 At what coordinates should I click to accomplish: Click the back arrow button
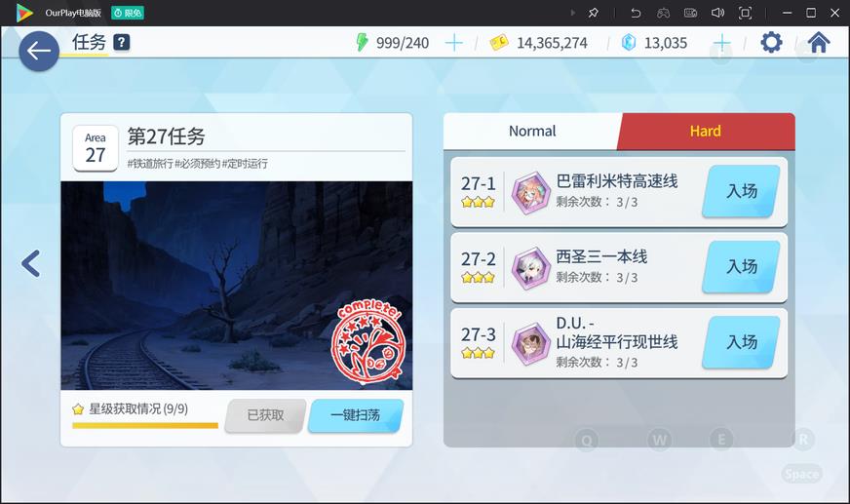click(39, 51)
